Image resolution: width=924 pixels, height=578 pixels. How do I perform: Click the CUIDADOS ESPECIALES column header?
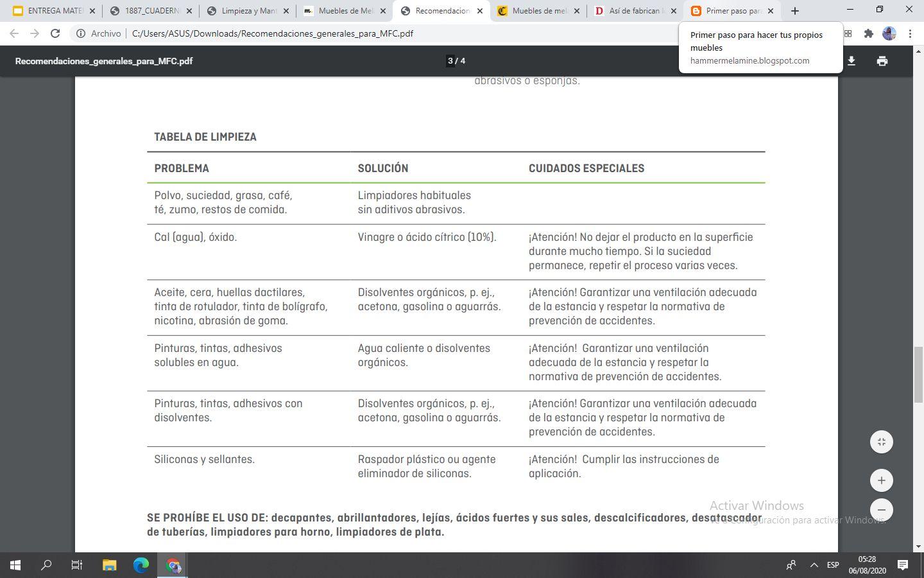(x=586, y=168)
